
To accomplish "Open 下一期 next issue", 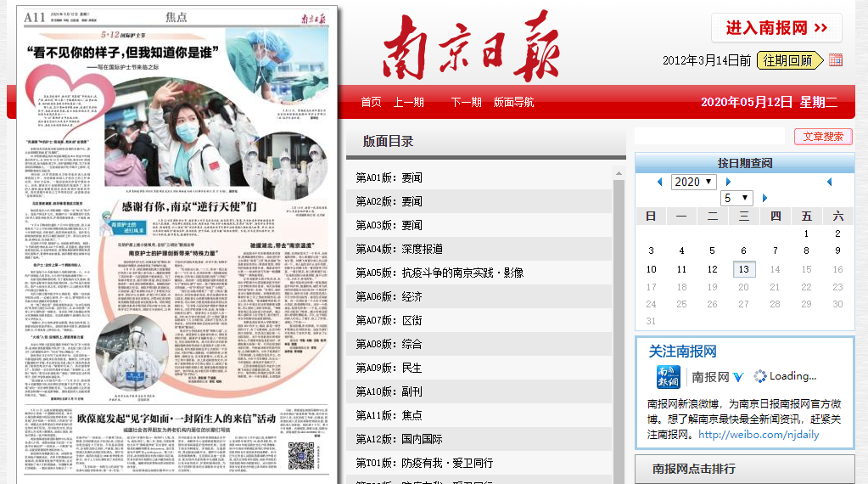I will (466, 102).
